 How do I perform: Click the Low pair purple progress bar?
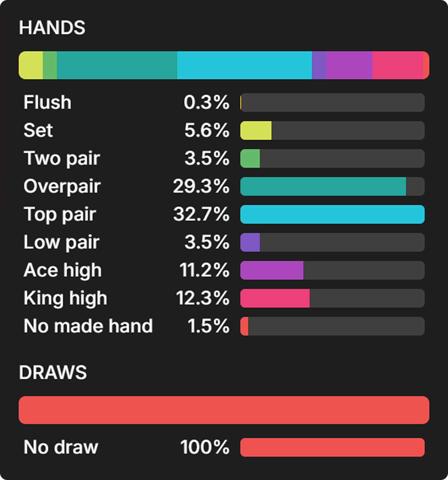tap(250, 242)
